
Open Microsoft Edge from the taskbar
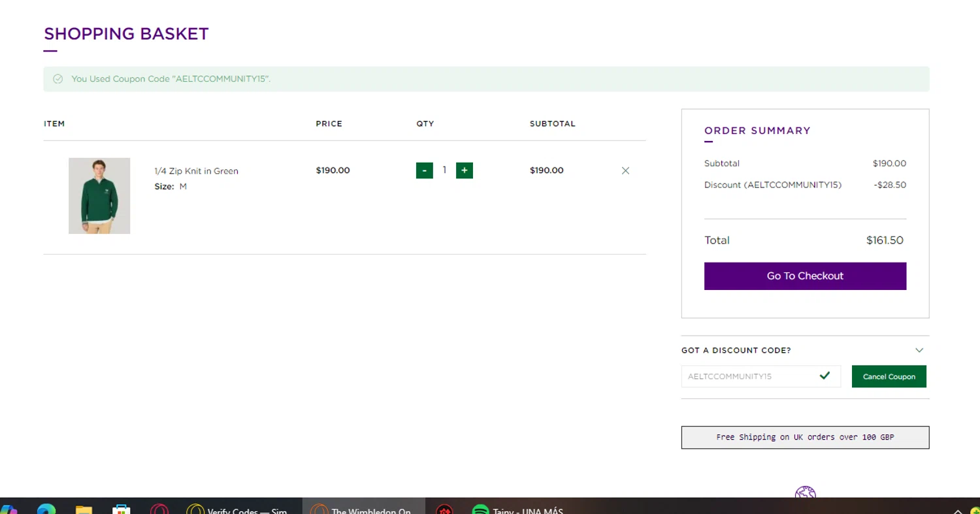pos(46,509)
